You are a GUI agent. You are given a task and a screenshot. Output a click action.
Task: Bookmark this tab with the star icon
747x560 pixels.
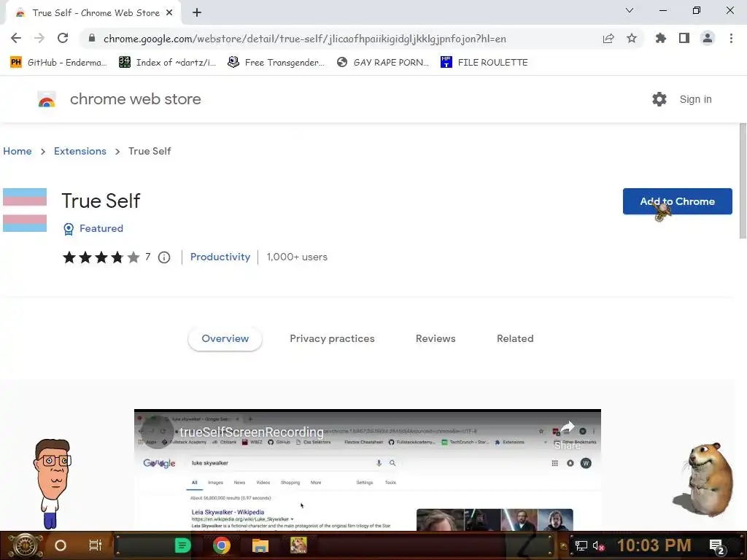pyautogui.click(x=632, y=38)
